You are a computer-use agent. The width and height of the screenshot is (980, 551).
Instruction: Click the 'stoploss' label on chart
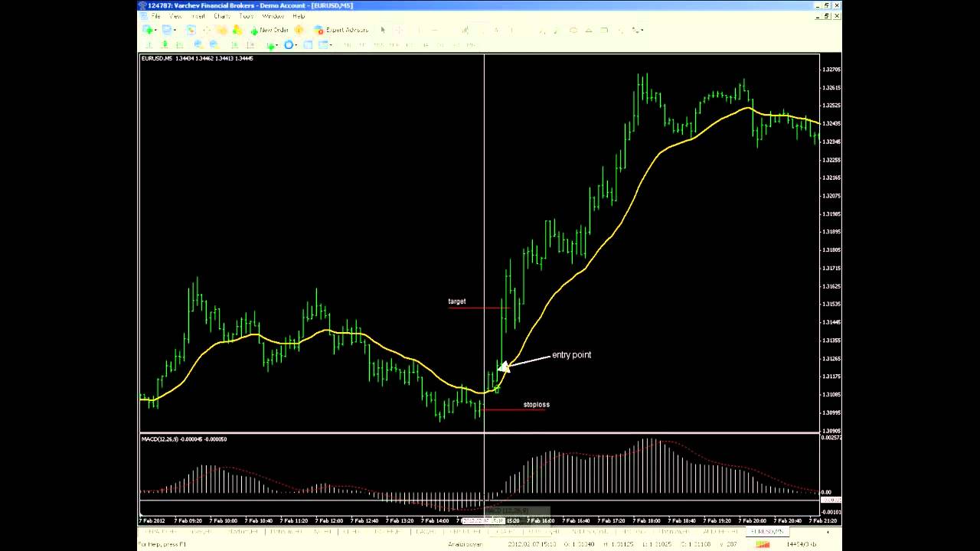pyautogui.click(x=536, y=404)
